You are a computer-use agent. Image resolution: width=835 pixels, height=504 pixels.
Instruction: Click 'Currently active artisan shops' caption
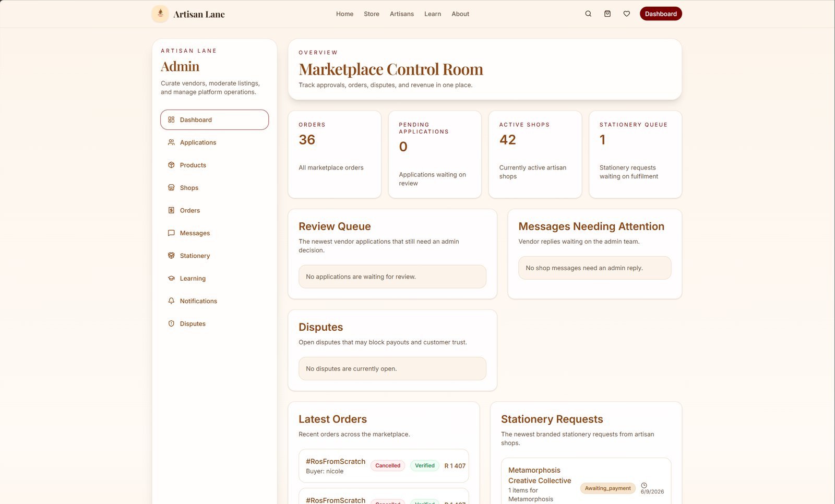click(x=532, y=172)
